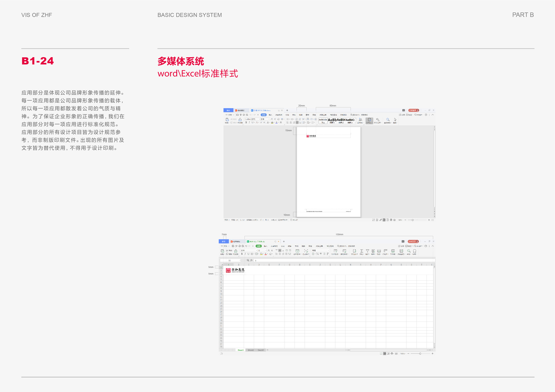
Task: Select the Paste icon in Word ribbon
Action: [227, 119]
